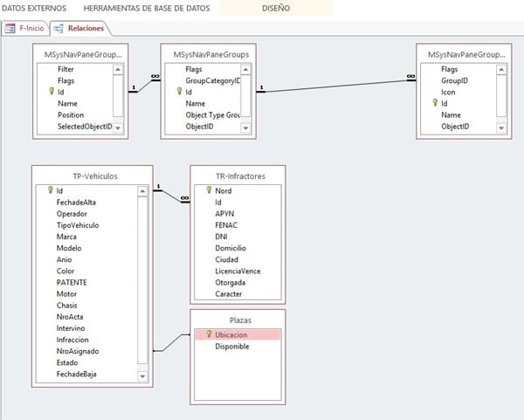This screenshot has width=524, height=420.
Task: Click the key icon next to Nord
Action: click(208, 190)
